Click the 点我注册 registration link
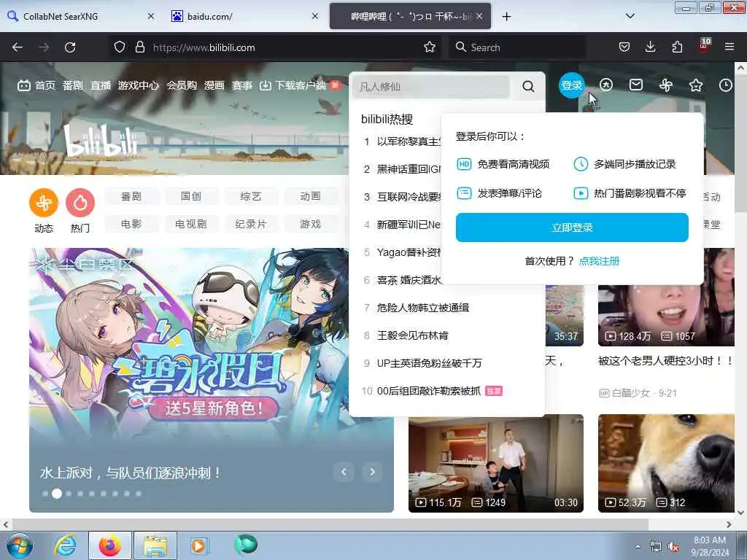 click(x=599, y=261)
